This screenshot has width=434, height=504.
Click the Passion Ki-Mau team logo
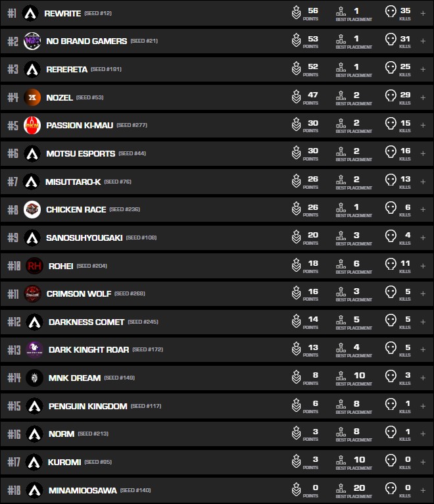click(x=32, y=126)
